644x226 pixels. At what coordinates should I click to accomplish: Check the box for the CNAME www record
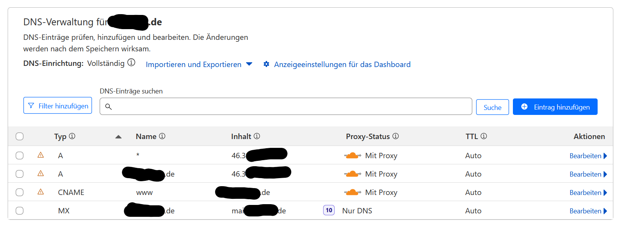click(20, 192)
